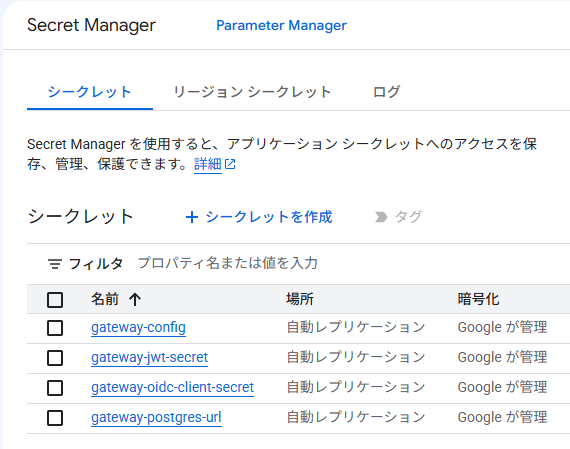Click the 場所 column header

(300, 299)
